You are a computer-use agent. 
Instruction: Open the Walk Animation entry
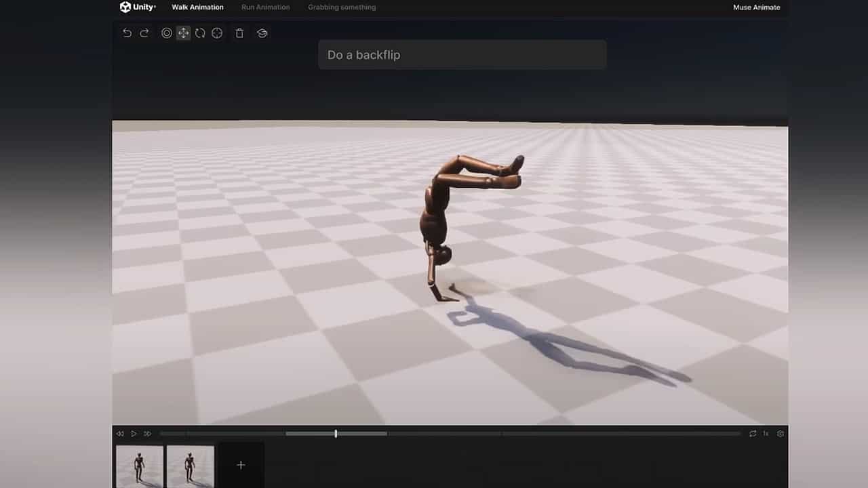tap(197, 7)
